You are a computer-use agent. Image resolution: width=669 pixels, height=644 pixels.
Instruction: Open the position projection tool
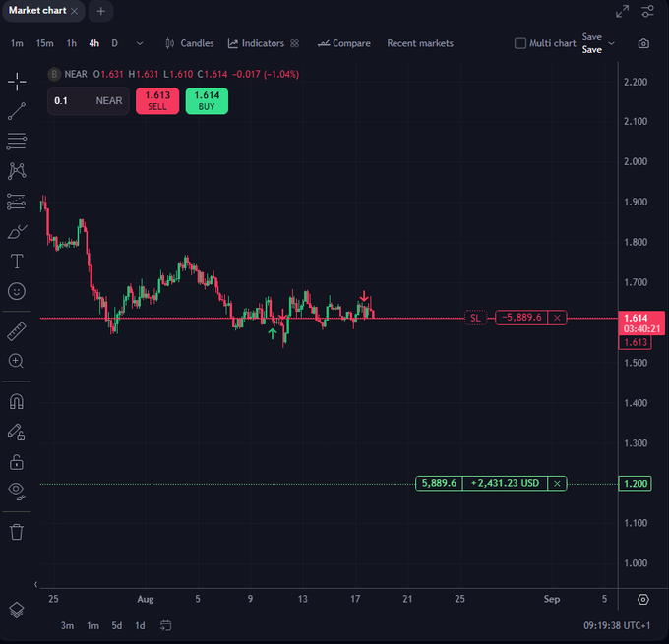[17, 202]
